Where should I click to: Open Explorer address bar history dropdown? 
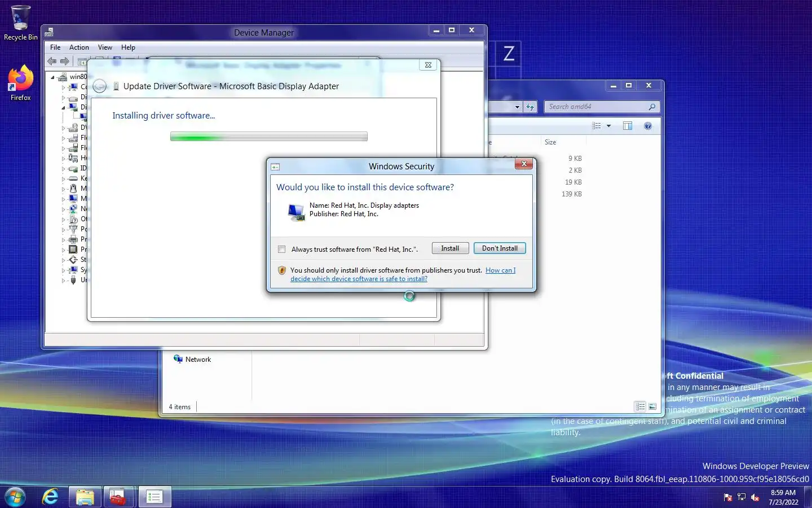pyautogui.click(x=517, y=107)
